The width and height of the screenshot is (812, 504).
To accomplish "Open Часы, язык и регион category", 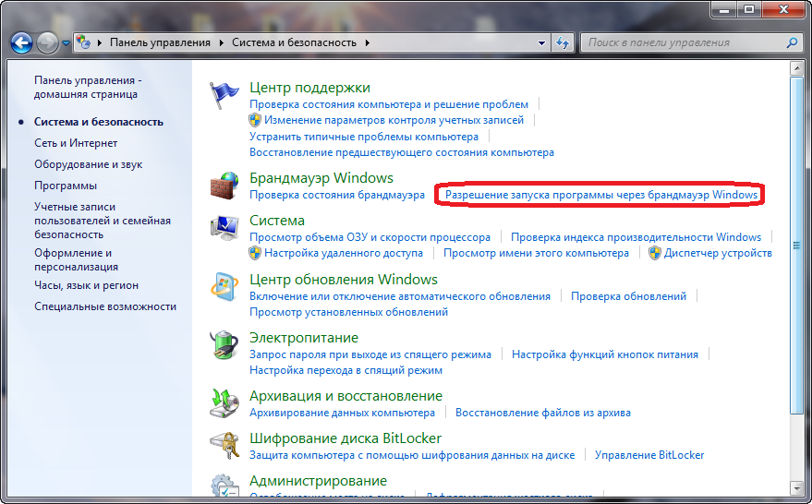I will pos(87,285).
